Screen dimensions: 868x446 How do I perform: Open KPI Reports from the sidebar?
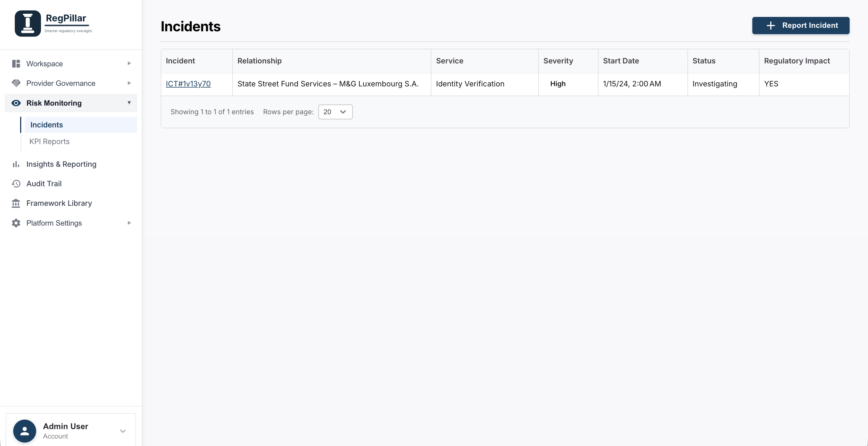pos(49,141)
